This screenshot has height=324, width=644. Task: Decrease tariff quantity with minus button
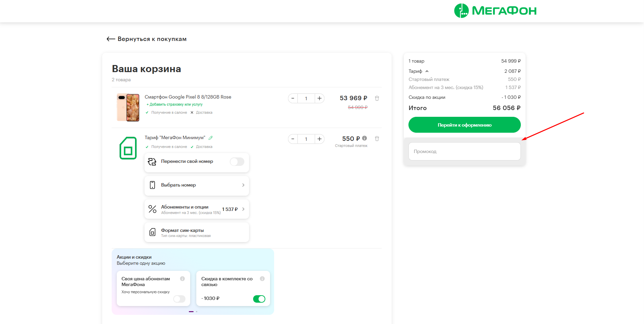293,139
